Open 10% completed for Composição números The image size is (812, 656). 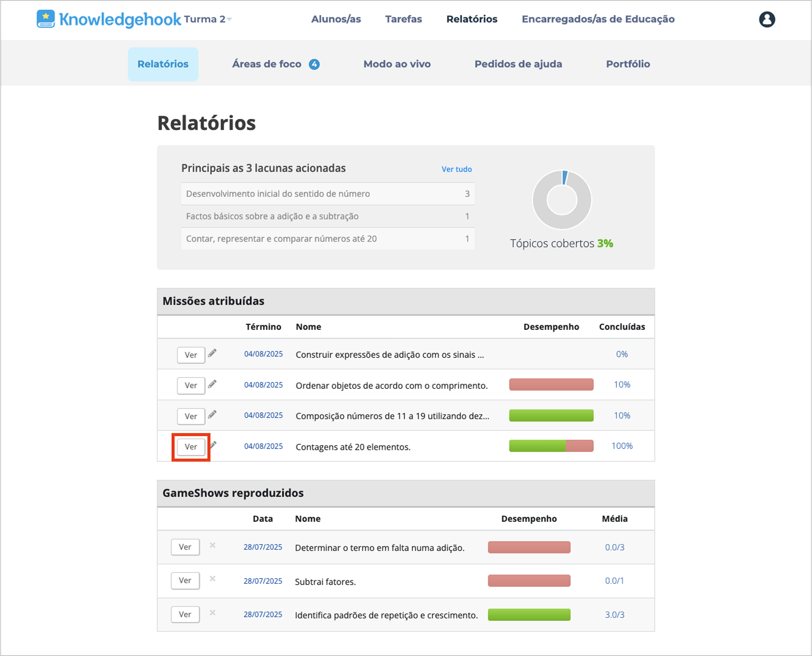coord(622,415)
